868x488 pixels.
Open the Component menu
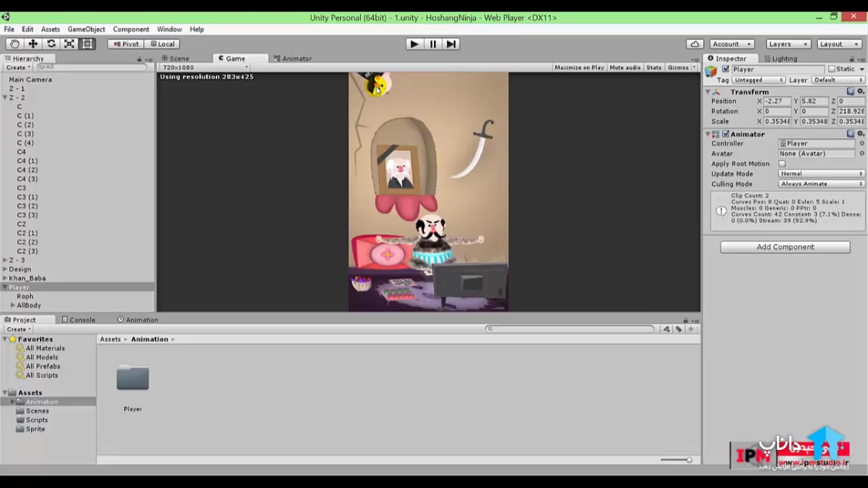click(x=131, y=30)
